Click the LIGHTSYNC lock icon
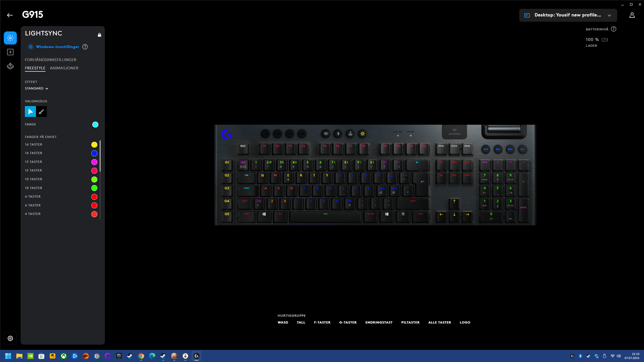The height and width of the screenshot is (362, 644). tap(99, 35)
